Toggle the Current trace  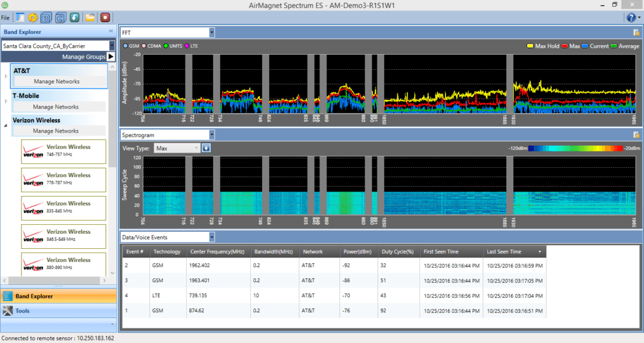pyautogui.click(x=585, y=46)
